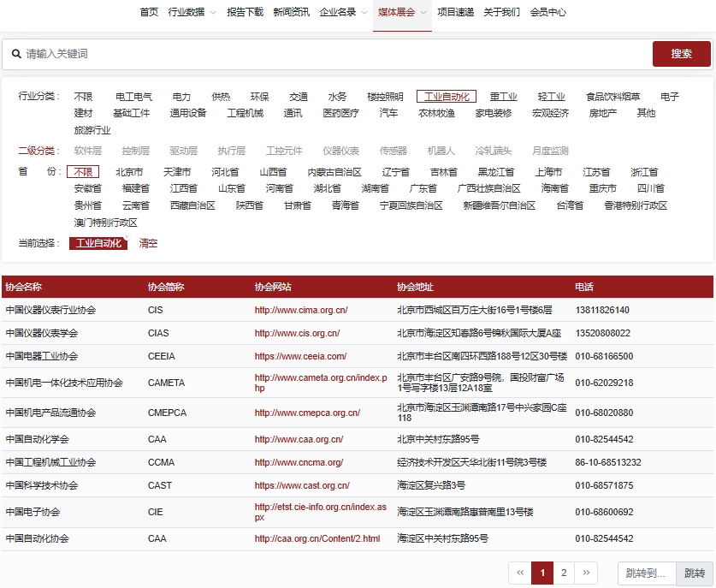Select province 香港特别行政区
Image resolution: width=716 pixels, height=588 pixels.
click(636, 205)
